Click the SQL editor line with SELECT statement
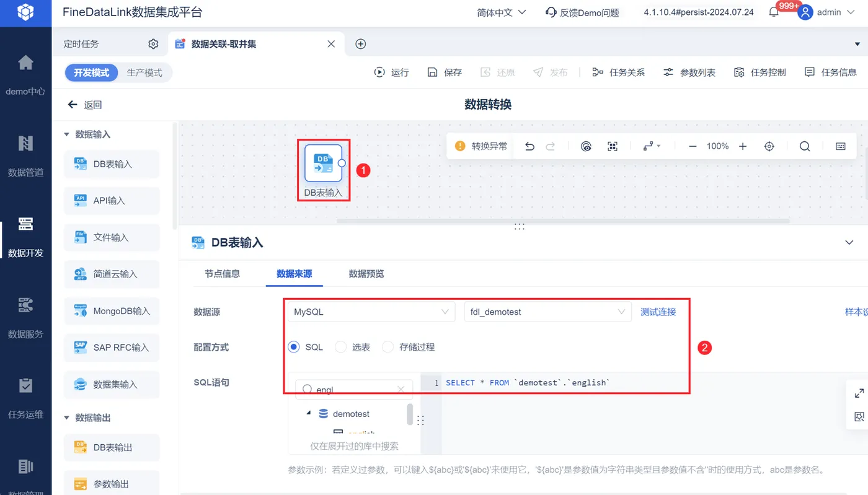This screenshot has height=495, width=868. click(528, 383)
